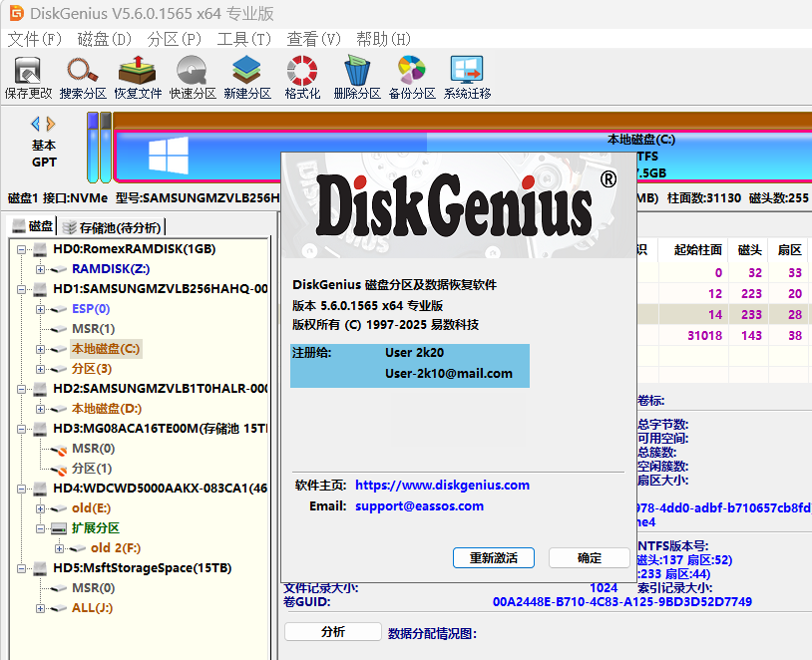The width and height of the screenshot is (812, 660).
Task: Expand the RAMDISK(Z:) tree node
Action: coord(40,270)
